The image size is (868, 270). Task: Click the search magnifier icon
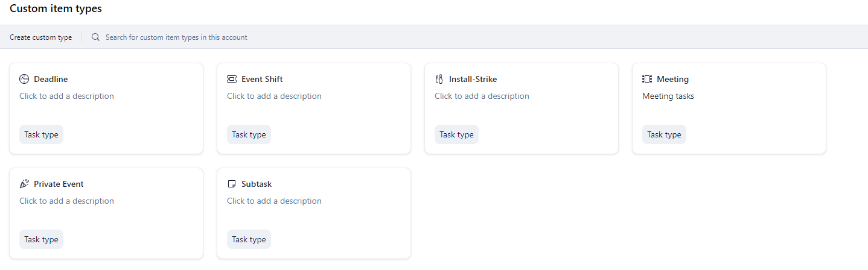(x=95, y=37)
